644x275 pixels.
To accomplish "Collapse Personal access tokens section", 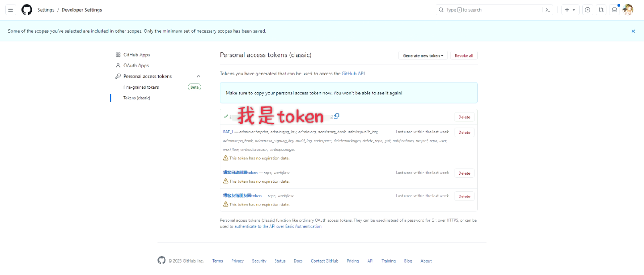I will point(199,76).
